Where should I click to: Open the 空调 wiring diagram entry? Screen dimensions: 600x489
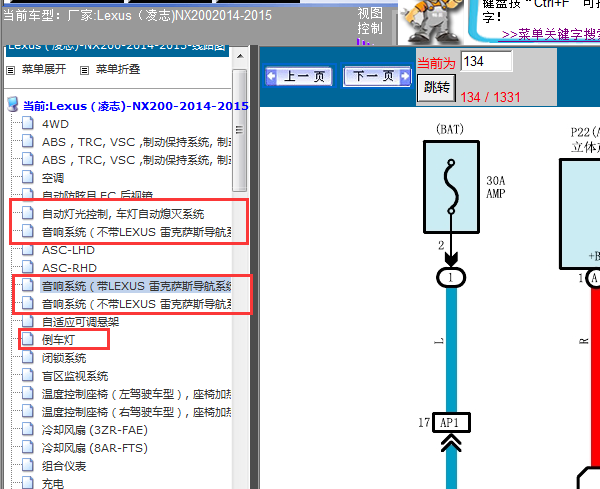click(x=53, y=178)
